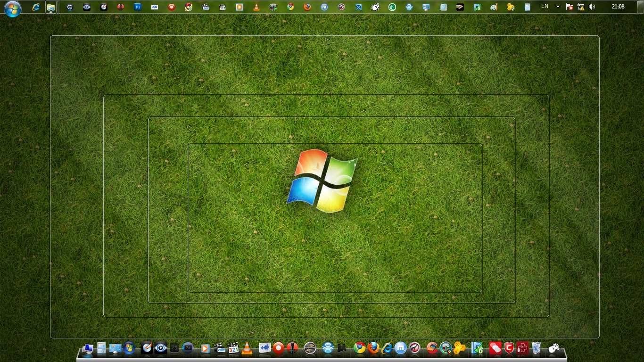Open Maxthon blue 'm' icon in dock
This screenshot has width=644, height=362.
pos(401,348)
